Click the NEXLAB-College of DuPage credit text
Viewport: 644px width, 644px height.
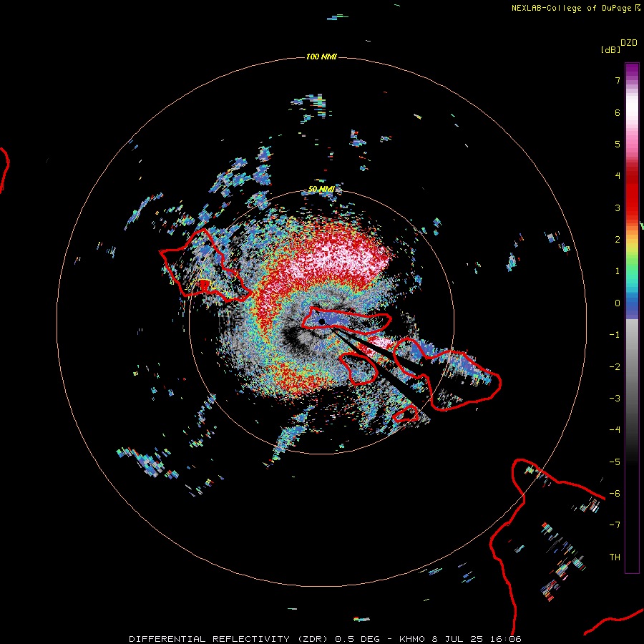[x=572, y=8]
